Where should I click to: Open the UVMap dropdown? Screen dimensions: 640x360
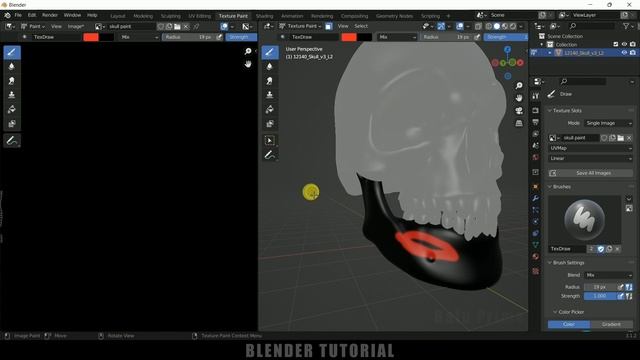tap(591, 148)
